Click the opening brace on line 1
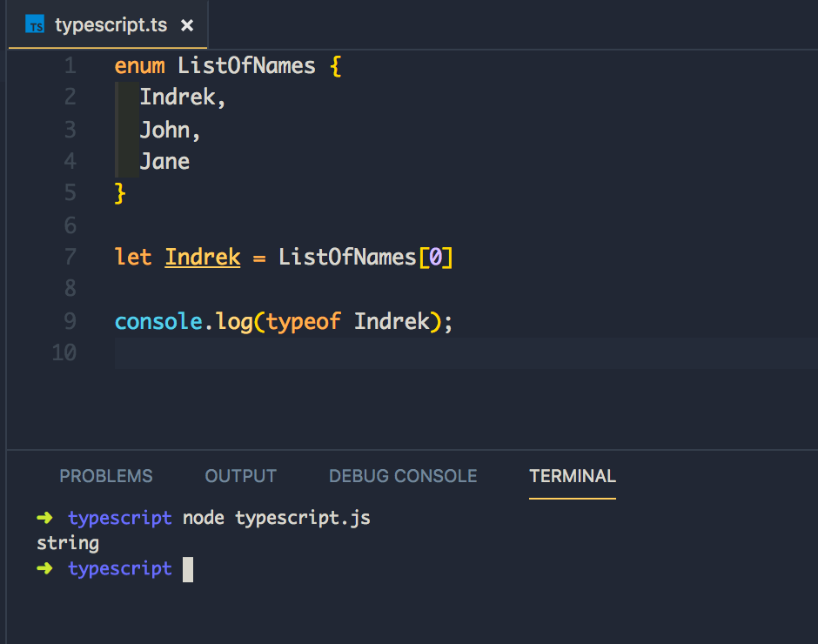This screenshot has height=644, width=818. coord(335,66)
